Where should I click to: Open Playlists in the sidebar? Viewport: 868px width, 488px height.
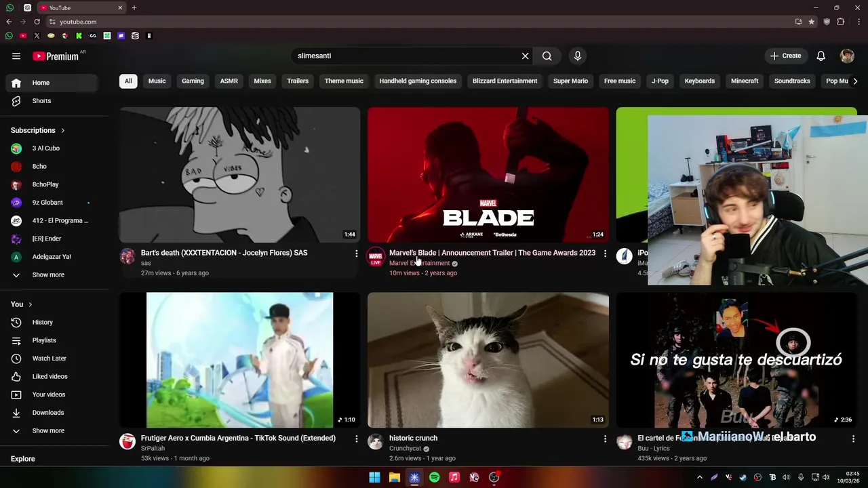[52, 340]
